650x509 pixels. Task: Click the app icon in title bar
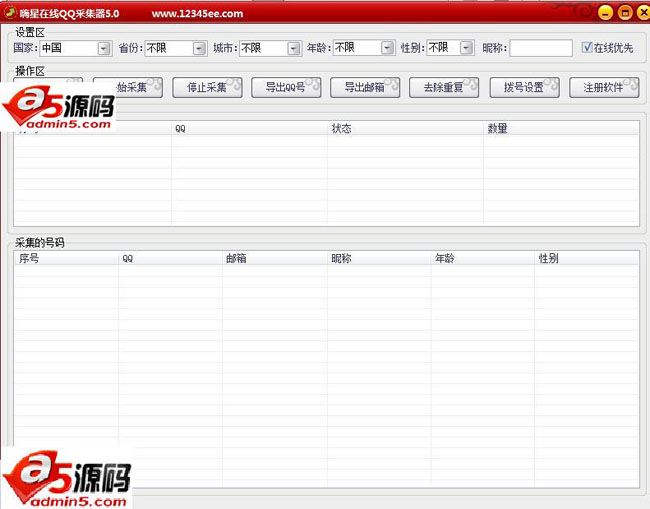[10, 13]
